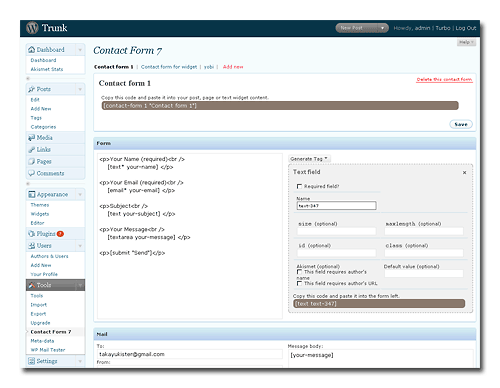This screenshot has height=388, width=500.
Task: Toggle the Users menu arrow
Action: pyautogui.click(x=80, y=246)
